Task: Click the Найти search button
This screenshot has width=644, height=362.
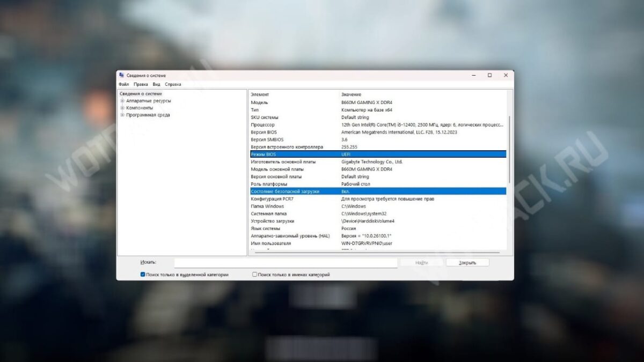Action: coord(421,263)
